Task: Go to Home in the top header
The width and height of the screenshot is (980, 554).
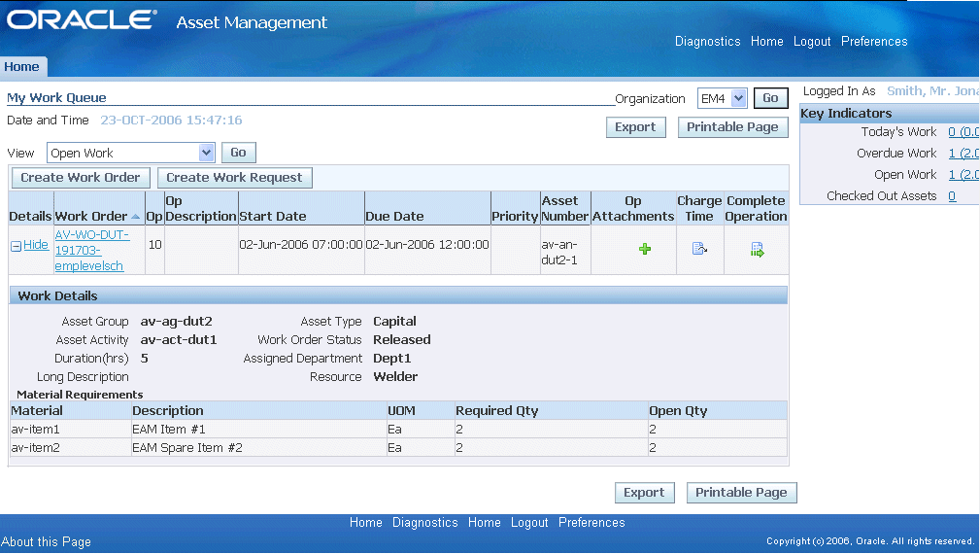Action: coord(767,41)
